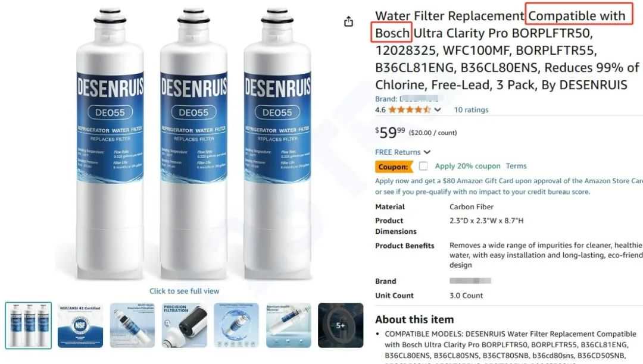Select the water splash filter thumbnail
Screen dimensions: 643x364
(236, 325)
